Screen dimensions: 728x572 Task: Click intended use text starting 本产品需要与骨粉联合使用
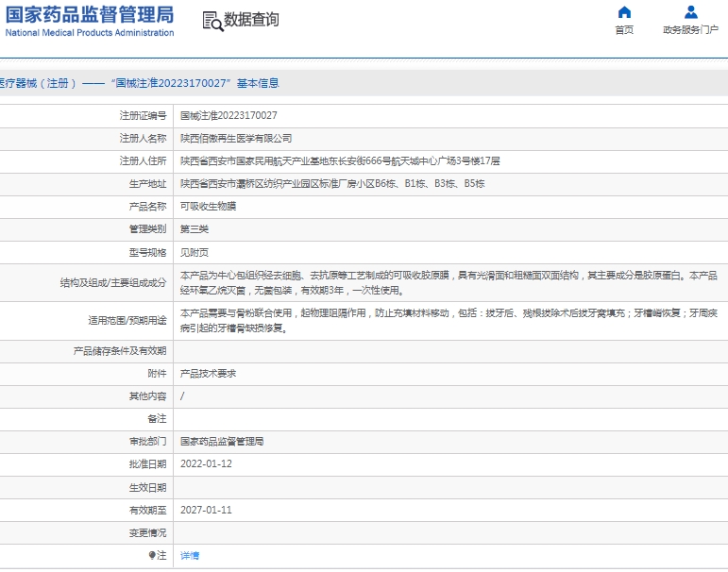click(449, 321)
